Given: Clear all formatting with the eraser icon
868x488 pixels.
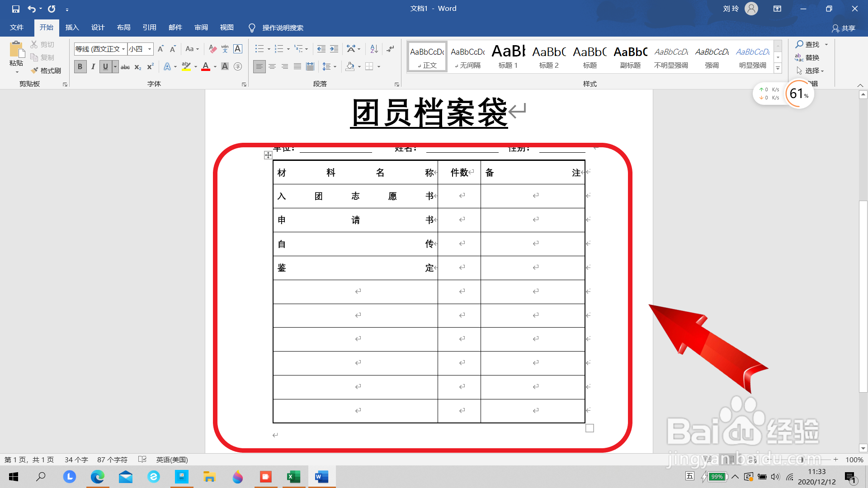Looking at the screenshot, I should (x=212, y=49).
